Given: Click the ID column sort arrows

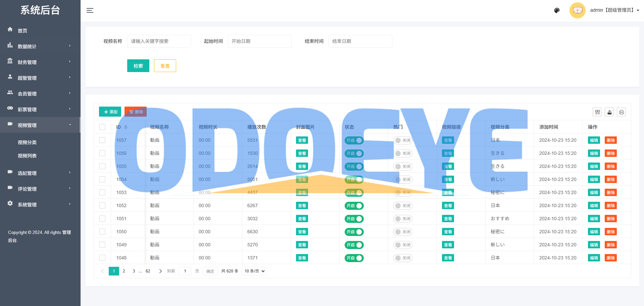Looking at the screenshot, I should (x=126, y=127).
